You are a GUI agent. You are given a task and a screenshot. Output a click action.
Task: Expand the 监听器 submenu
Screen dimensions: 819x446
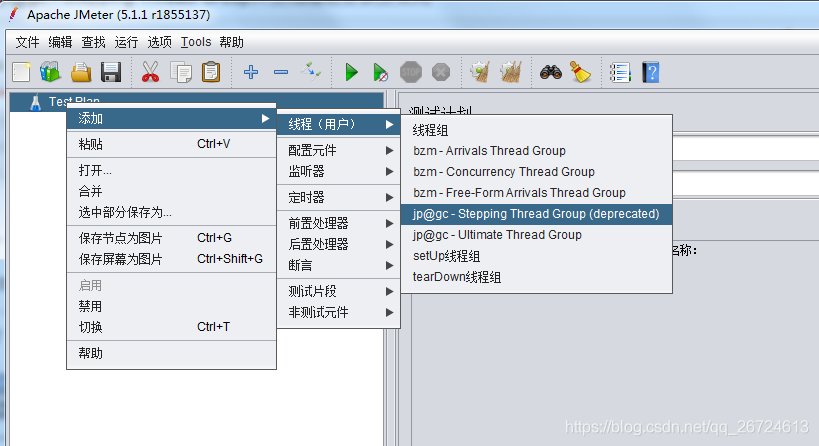[338, 171]
